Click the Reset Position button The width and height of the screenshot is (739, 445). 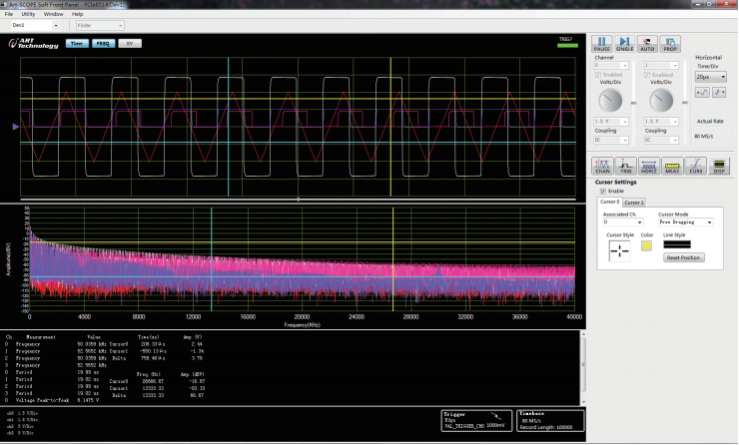click(x=685, y=257)
